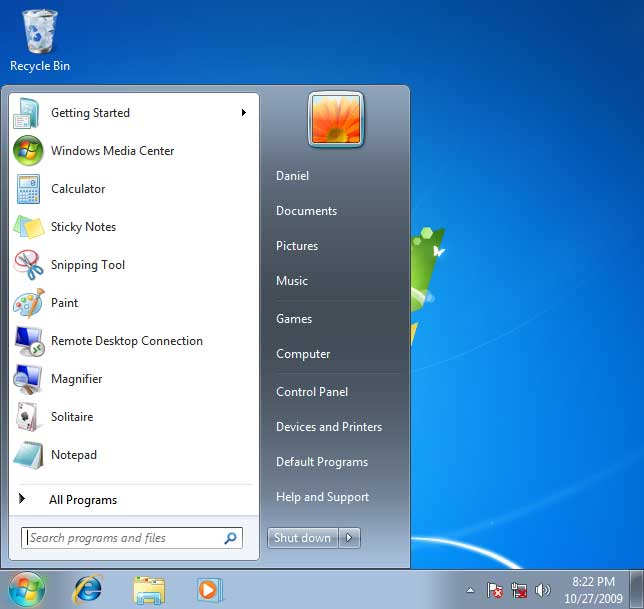Expand the Getting Started submenu arrow
The image size is (644, 609).
pos(244,113)
